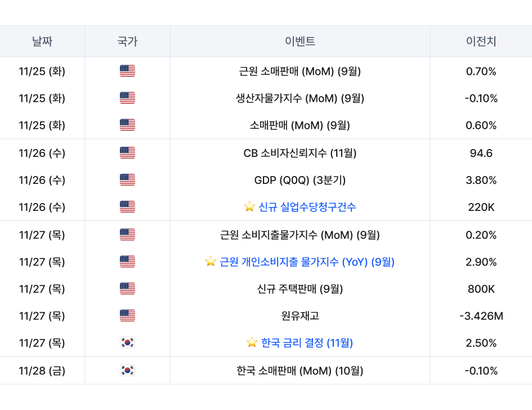Click the 날짜 column header

click(42, 42)
